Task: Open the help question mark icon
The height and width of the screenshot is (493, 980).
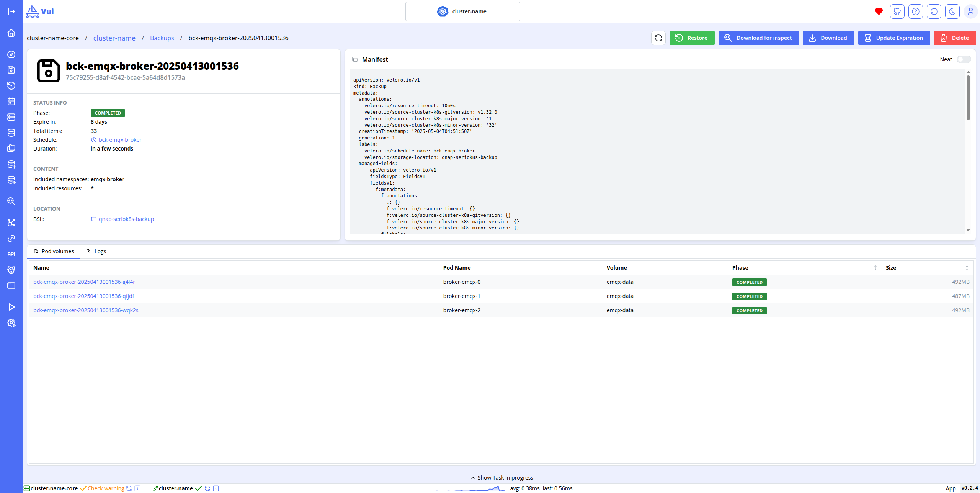Action: [x=915, y=11]
